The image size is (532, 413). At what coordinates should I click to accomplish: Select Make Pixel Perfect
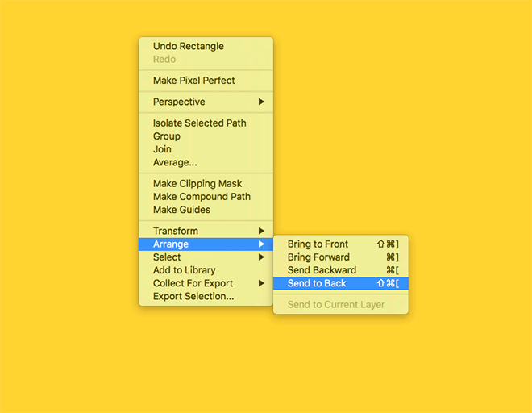click(x=206, y=81)
